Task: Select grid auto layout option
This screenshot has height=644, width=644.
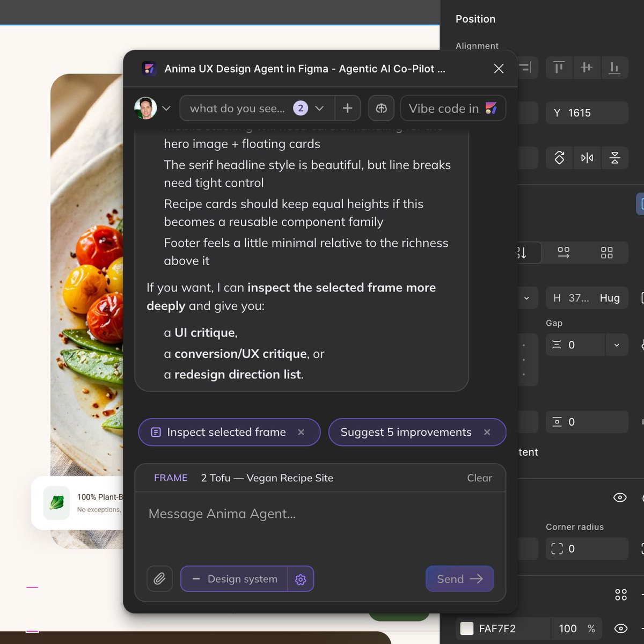Action: click(x=607, y=253)
